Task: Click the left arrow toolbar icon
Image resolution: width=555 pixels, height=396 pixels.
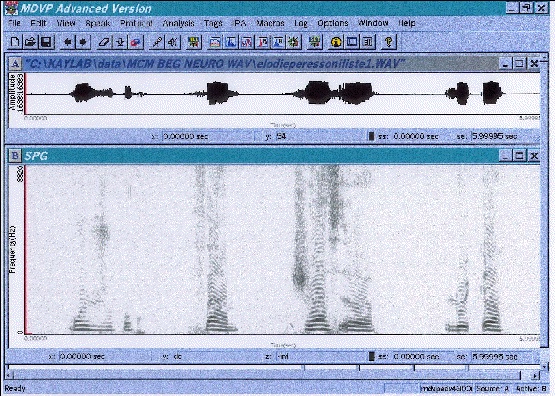Action: (x=67, y=42)
